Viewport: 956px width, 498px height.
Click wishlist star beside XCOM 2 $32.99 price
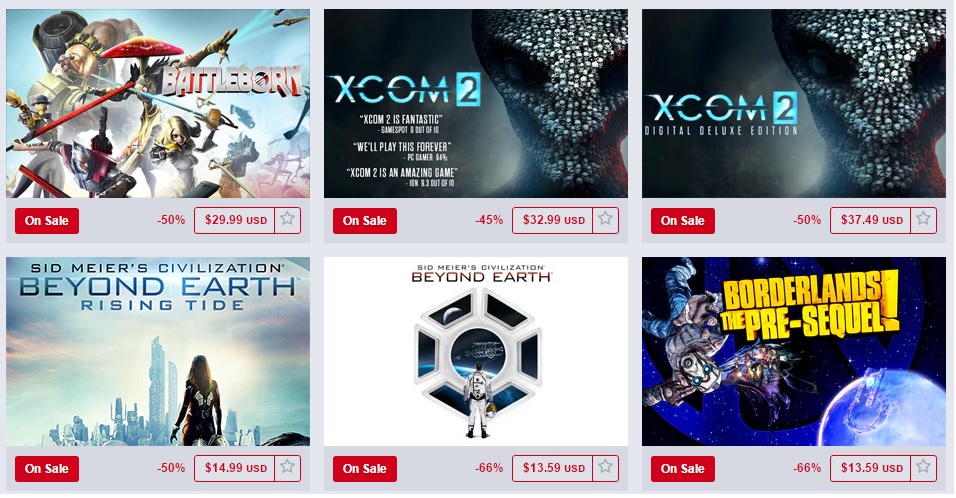(x=605, y=220)
